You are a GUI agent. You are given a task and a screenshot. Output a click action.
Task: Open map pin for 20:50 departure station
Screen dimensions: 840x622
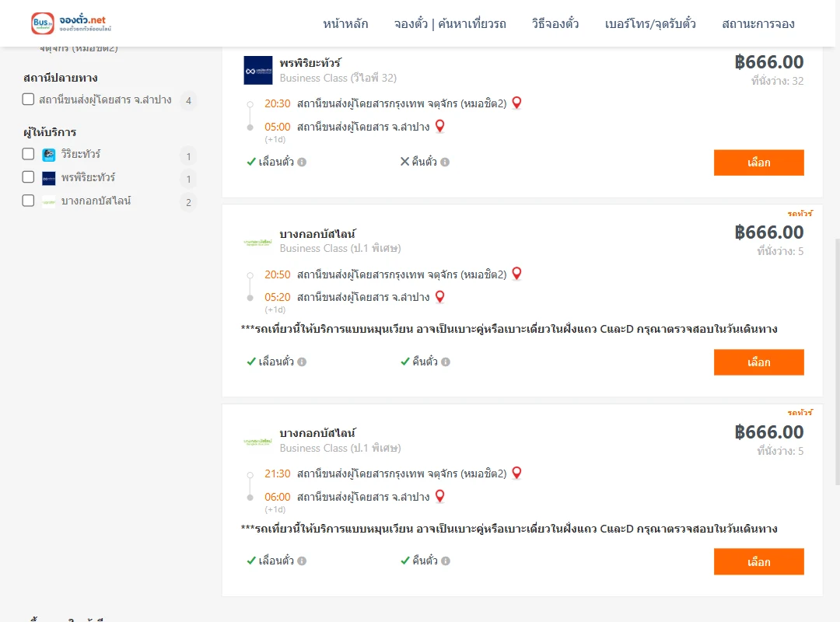516,274
